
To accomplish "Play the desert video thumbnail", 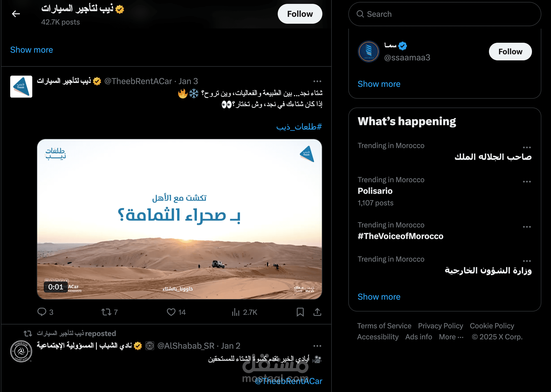I will click(180, 219).
